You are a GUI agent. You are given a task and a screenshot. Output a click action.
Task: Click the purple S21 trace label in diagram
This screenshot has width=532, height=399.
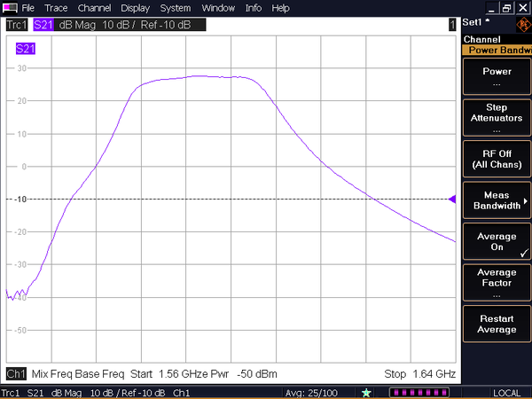coord(26,49)
